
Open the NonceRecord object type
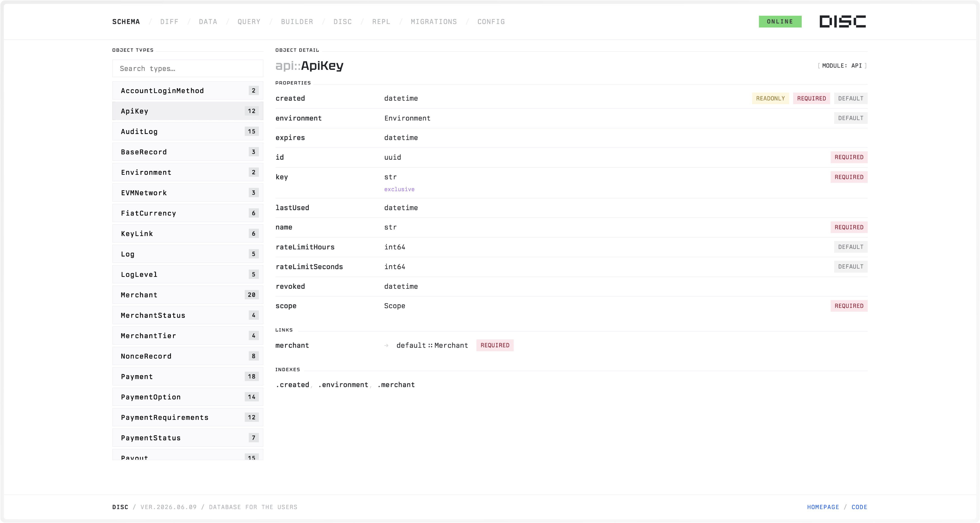[x=187, y=356]
